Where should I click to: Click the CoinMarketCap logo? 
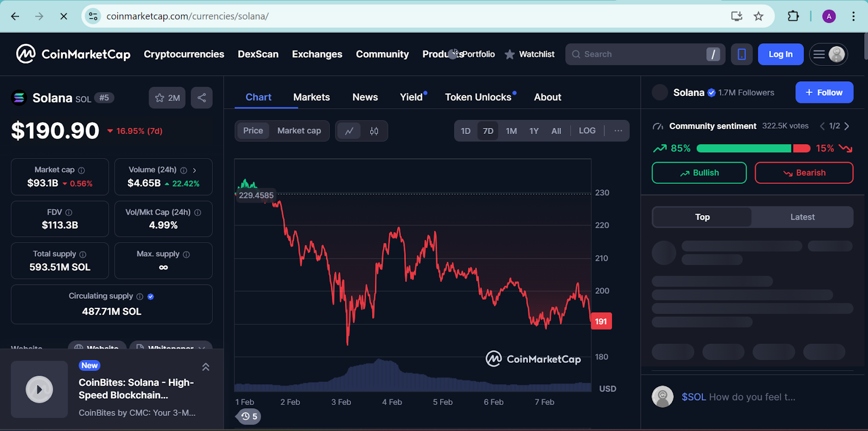pos(73,54)
